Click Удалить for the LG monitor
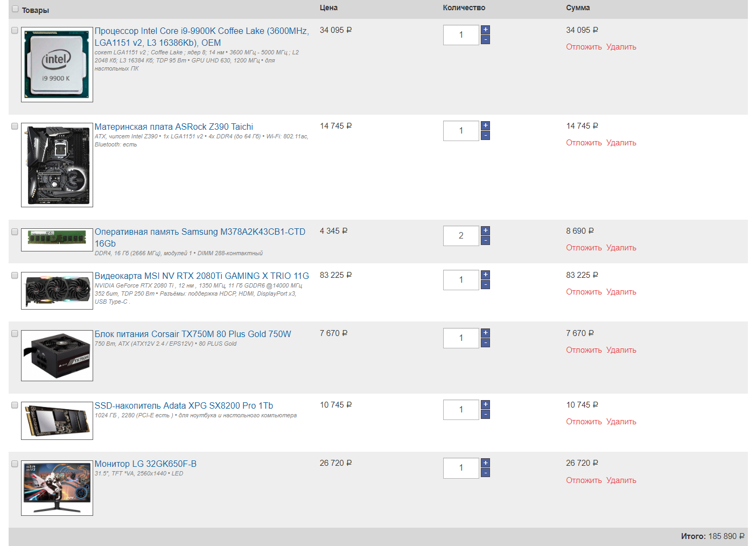Image resolution: width=756 pixels, height=546 pixels. pos(621,480)
